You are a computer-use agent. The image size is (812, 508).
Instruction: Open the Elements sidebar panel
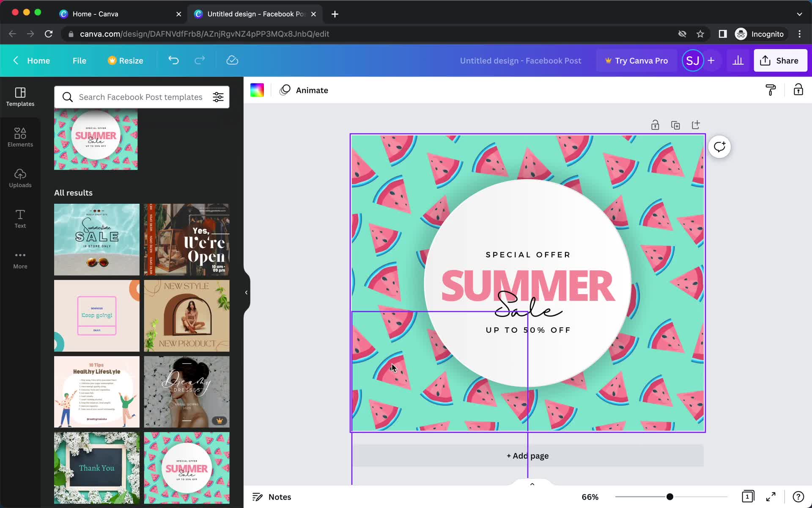[x=20, y=138]
